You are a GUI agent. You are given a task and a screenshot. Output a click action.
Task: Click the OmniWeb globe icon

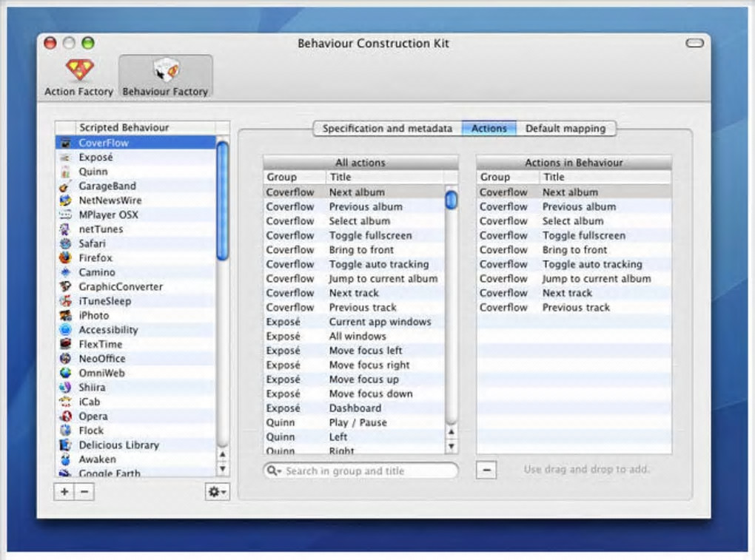66,373
